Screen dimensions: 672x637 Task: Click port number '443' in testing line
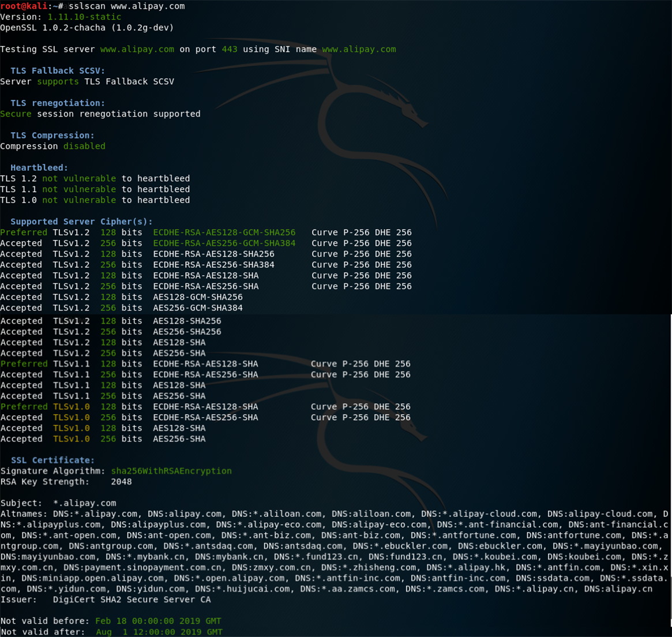point(229,49)
